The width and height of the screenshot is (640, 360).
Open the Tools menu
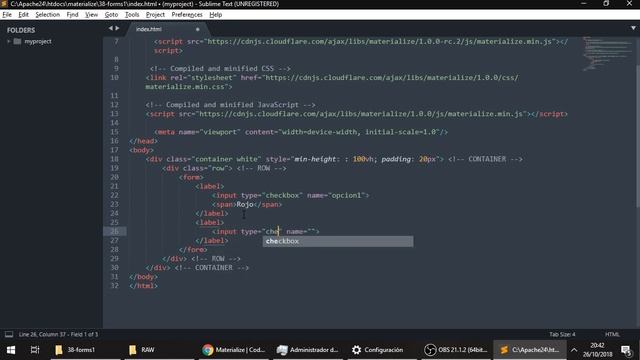[x=132, y=15]
